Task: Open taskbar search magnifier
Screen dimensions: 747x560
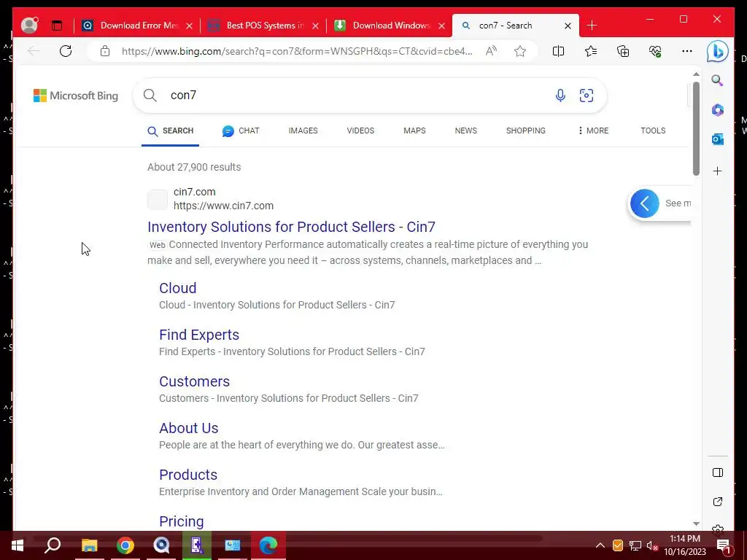Action: pyautogui.click(x=53, y=545)
